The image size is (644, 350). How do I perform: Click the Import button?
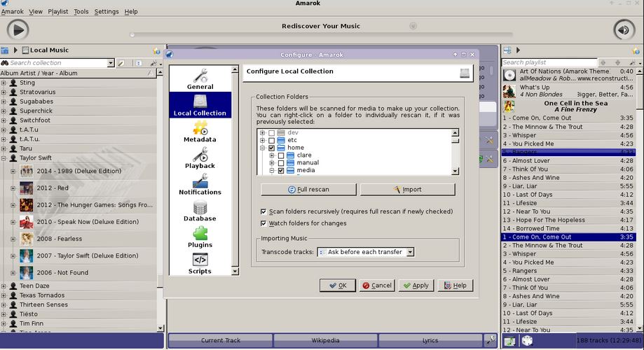tap(408, 190)
